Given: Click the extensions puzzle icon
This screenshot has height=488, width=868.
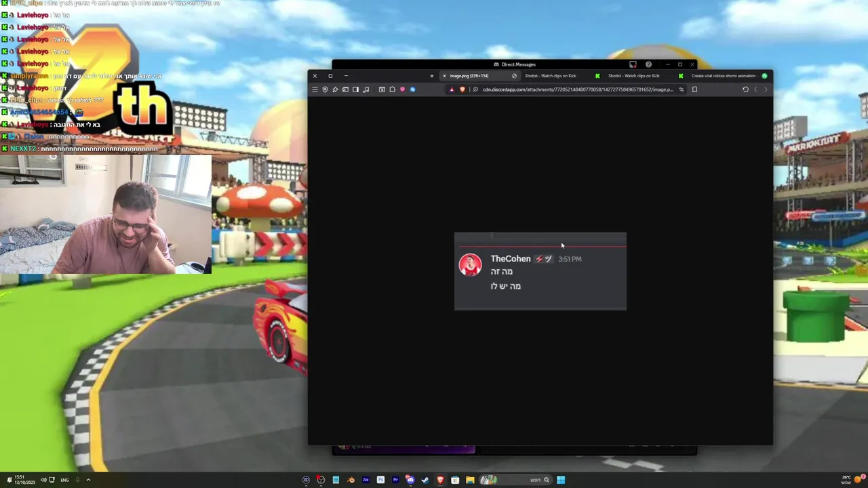Looking at the screenshot, I should tap(392, 89).
